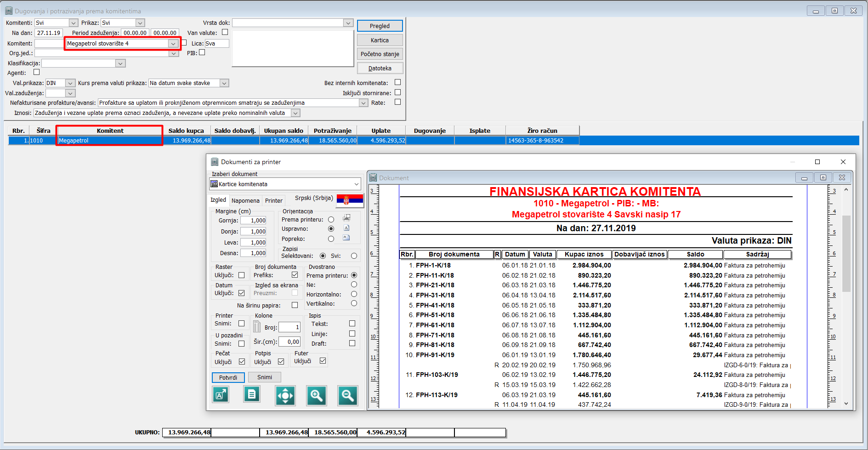Open the Klasifikacija dropdown
868x450 pixels.
[120, 63]
